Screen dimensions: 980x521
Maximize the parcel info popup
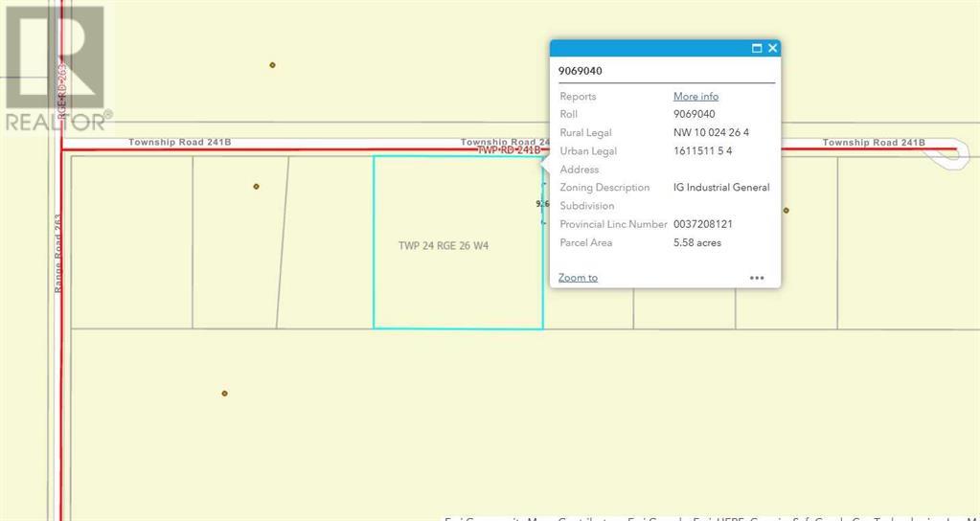tap(757, 48)
